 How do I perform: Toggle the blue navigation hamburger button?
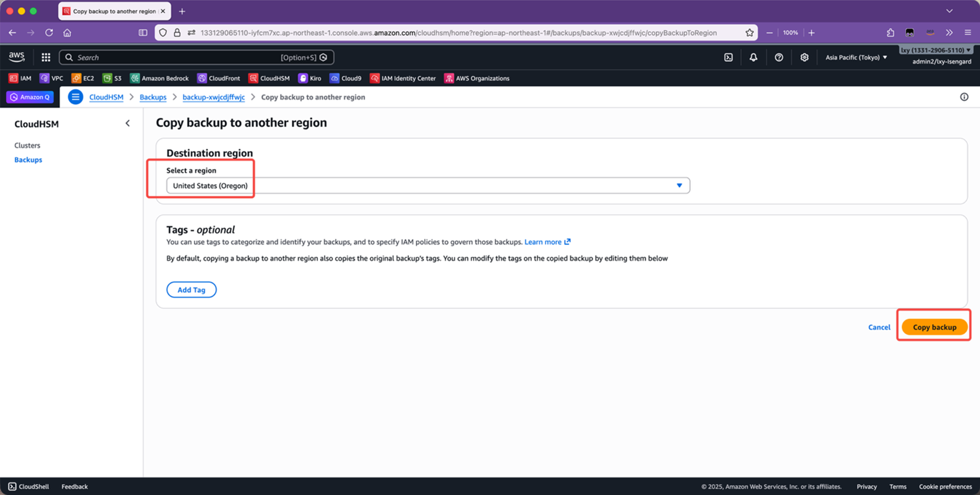(75, 97)
